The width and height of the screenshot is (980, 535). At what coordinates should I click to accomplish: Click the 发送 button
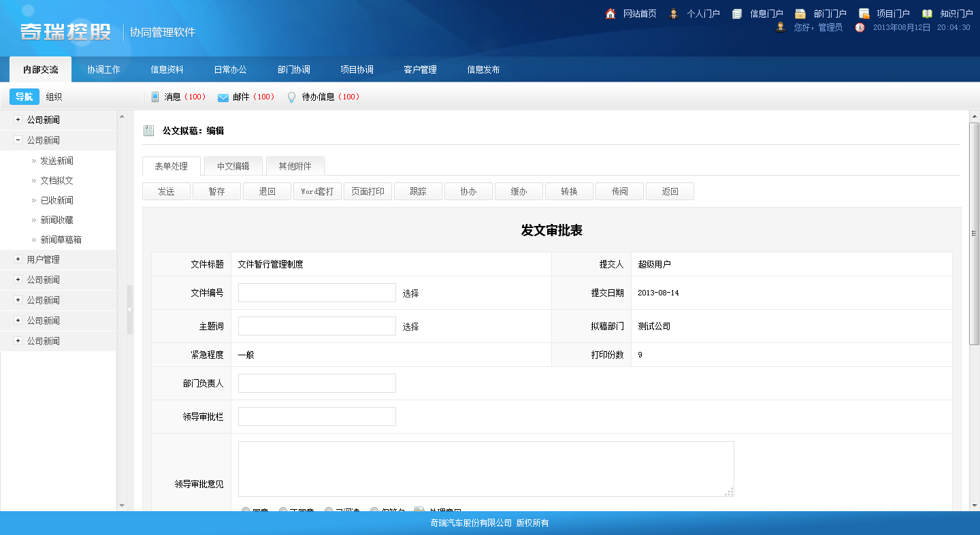(167, 191)
